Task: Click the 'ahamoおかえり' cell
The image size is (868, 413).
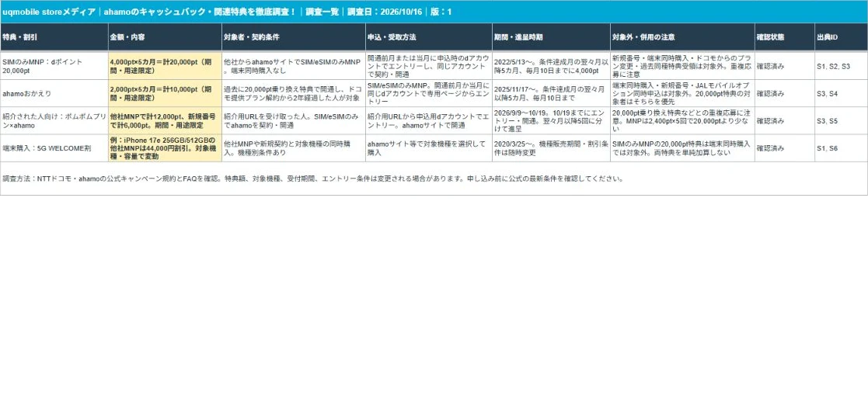Action: (54, 93)
